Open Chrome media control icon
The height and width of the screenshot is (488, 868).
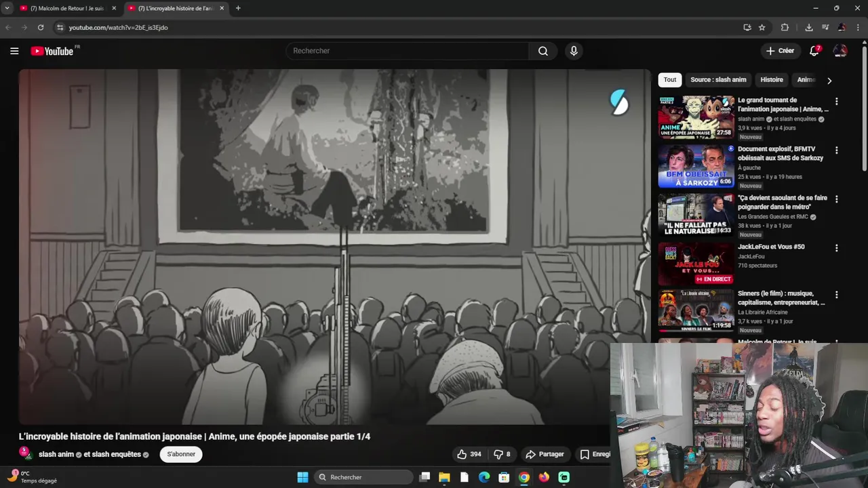coord(825,27)
